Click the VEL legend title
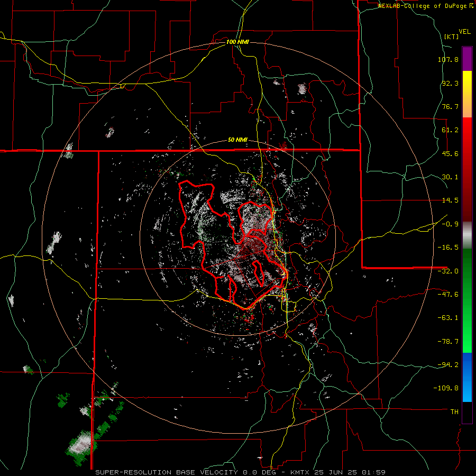476x476 pixels. tap(465, 32)
